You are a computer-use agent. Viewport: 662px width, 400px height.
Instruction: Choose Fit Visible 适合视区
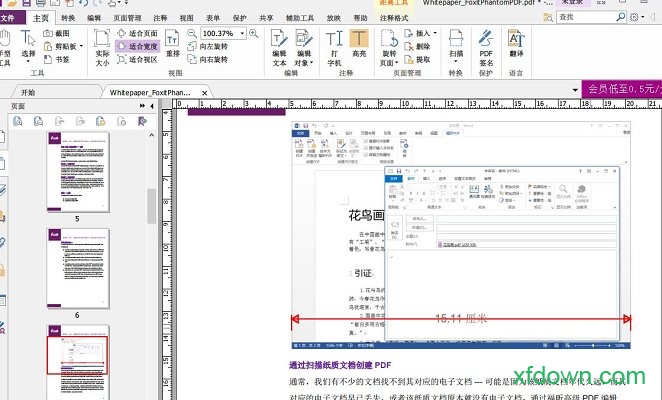pyautogui.click(x=137, y=60)
